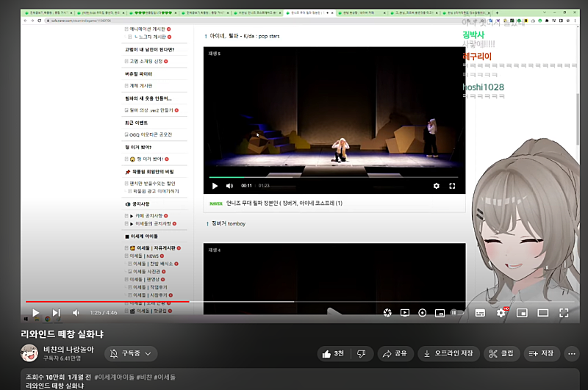The width and height of the screenshot is (588, 390).
Task: Click the circular record icon in player
Action: coord(422,312)
